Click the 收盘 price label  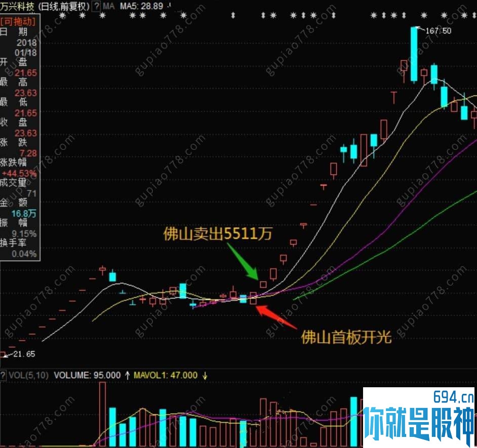[14, 123]
